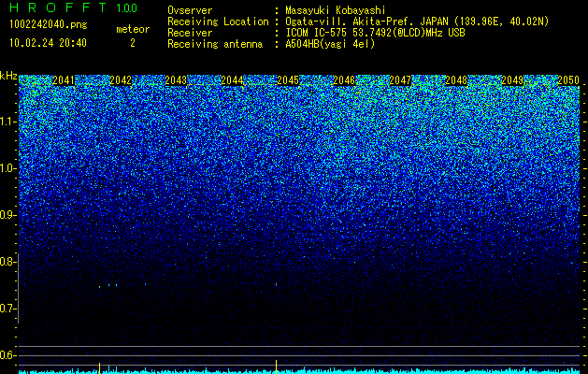The image size is (588, 374).
Task: Select observer name Masayuki Kobayashi
Action: (336, 10)
